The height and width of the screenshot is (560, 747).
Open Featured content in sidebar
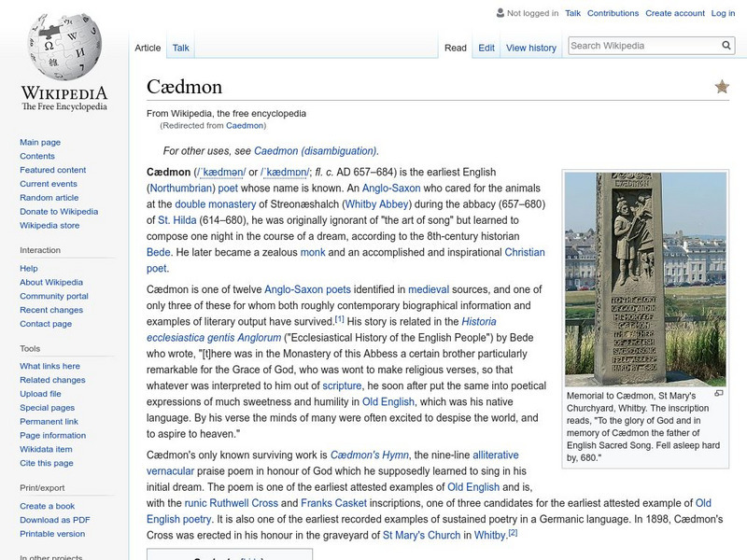coord(53,170)
